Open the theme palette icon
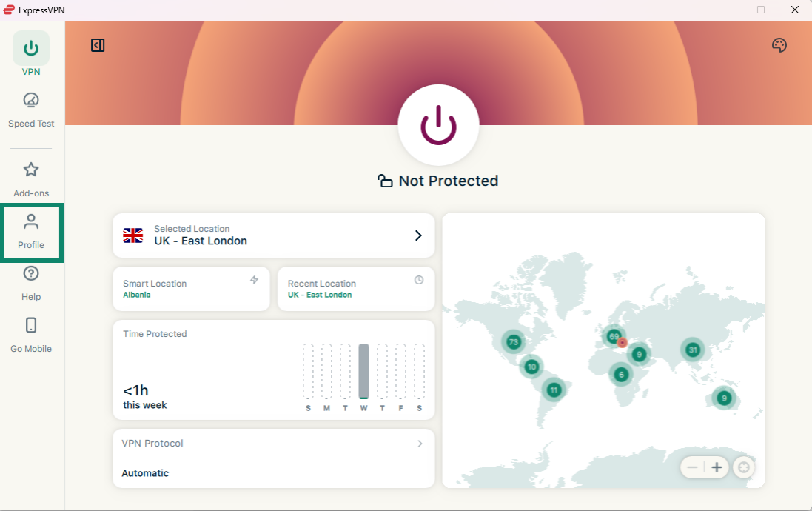Viewport: 812px width, 511px height. pos(779,45)
